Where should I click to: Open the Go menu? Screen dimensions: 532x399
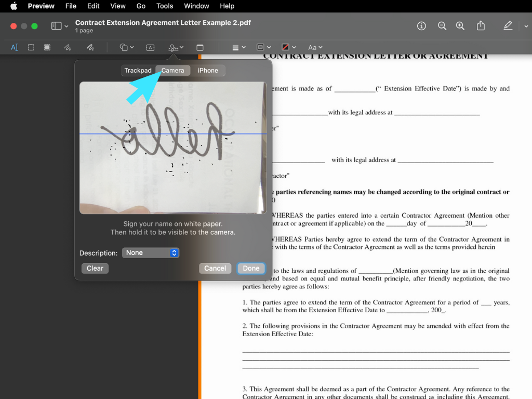click(141, 6)
